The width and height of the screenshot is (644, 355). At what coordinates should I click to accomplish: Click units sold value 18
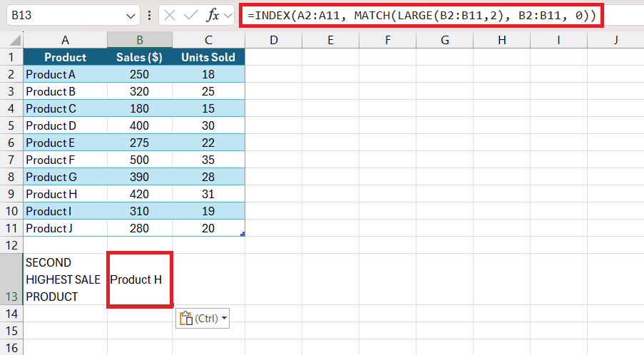click(209, 74)
